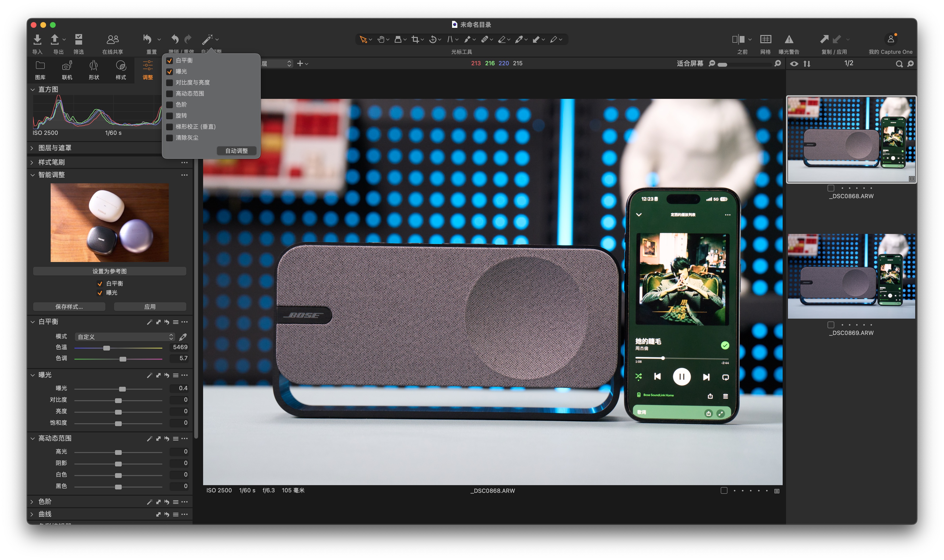Click the white balance eyedropper picker
Image resolution: width=944 pixels, height=560 pixels.
[183, 337]
